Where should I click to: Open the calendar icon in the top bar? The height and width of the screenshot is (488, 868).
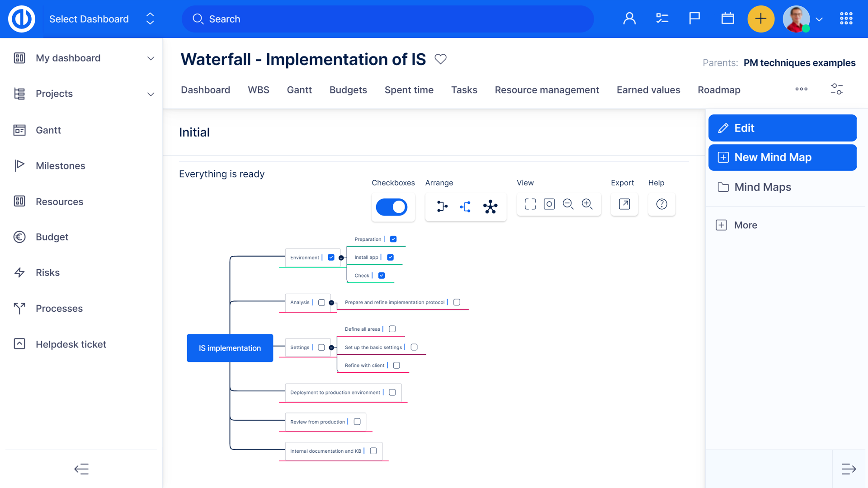point(727,19)
